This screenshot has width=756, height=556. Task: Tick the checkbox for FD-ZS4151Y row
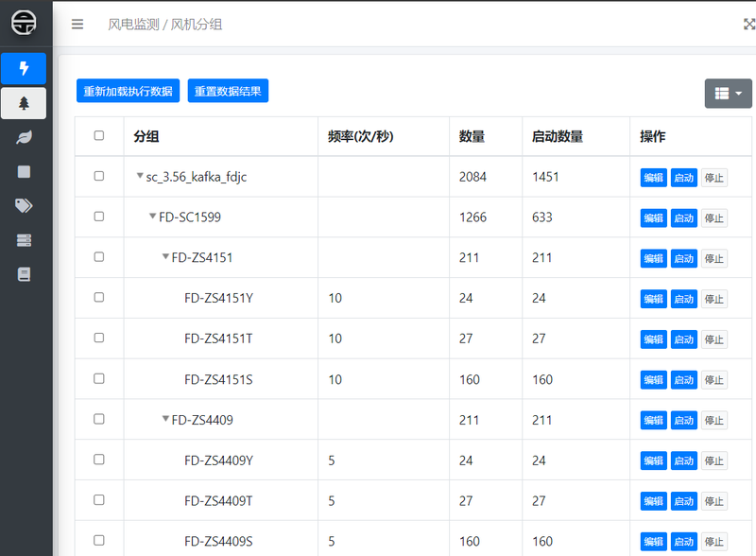(x=99, y=298)
